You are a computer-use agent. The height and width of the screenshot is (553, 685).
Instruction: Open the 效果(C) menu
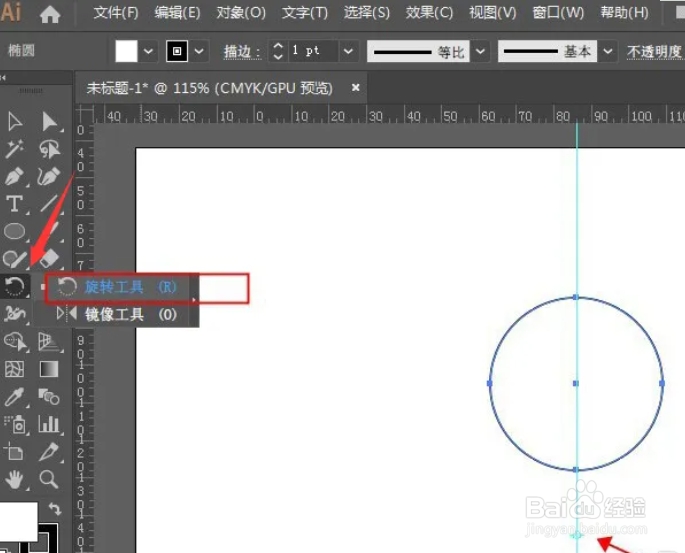coord(429,13)
